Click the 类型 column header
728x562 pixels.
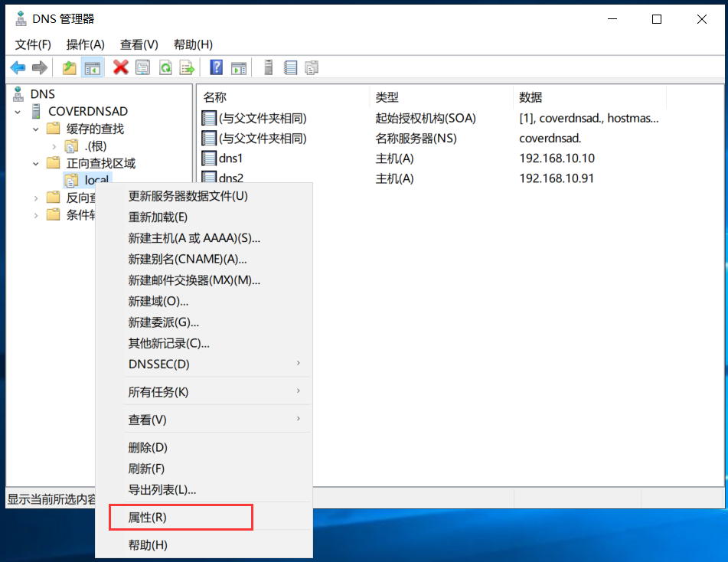pyautogui.click(x=387, y=97)
